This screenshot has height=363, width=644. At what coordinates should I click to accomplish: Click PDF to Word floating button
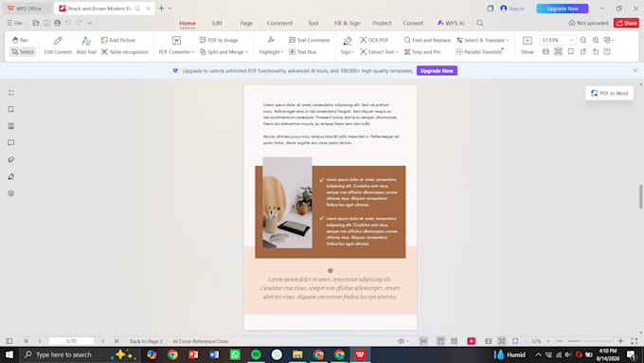(610, 93)
